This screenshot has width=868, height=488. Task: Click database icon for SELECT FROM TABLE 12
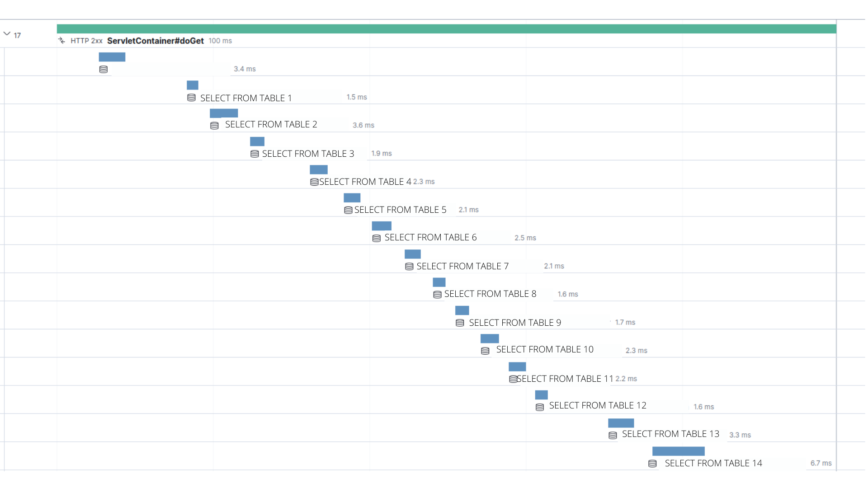(539, 407)
